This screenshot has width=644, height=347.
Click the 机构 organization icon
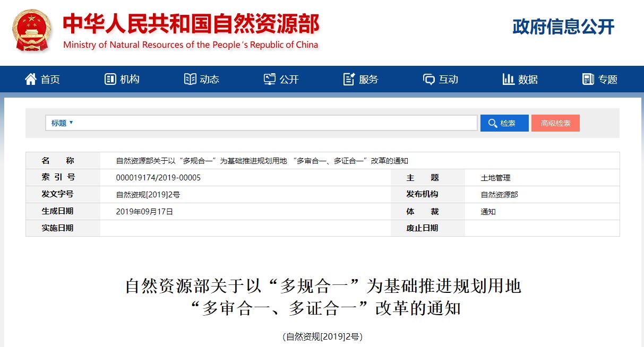pos(110,79)
